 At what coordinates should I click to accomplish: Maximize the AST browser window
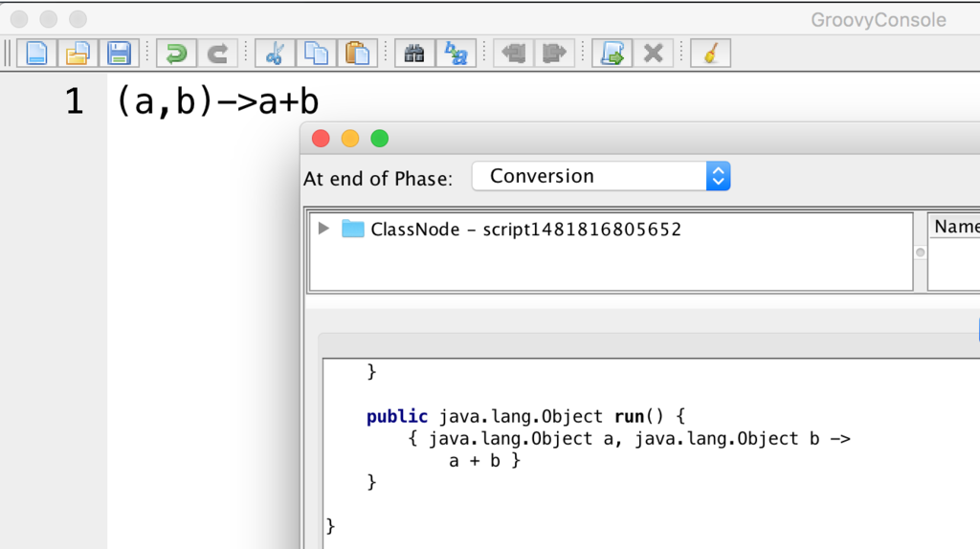379,139
